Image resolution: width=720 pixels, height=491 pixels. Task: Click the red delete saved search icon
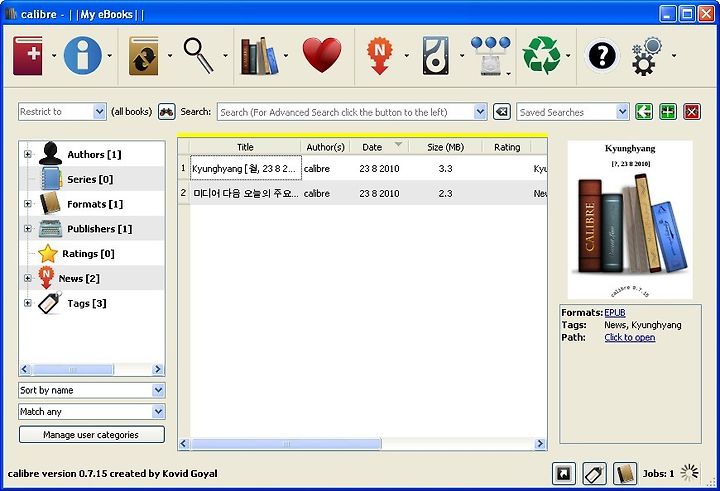(692, 112)
